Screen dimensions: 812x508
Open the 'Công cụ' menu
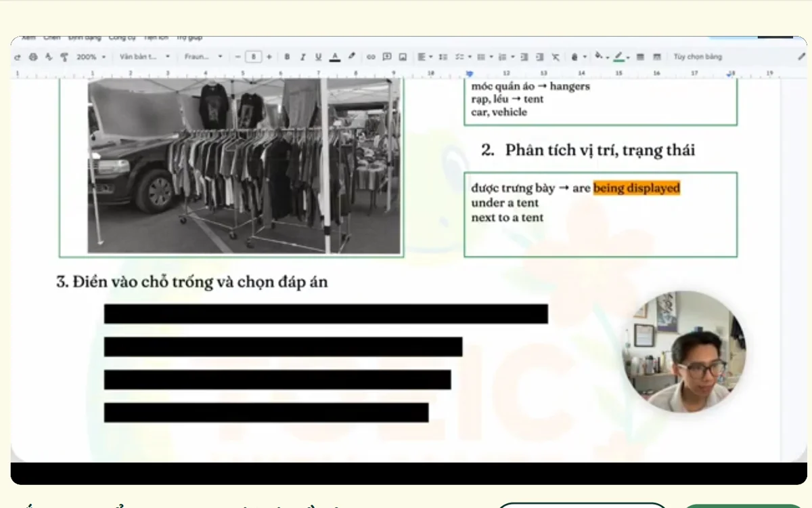[x=122, y=38]
